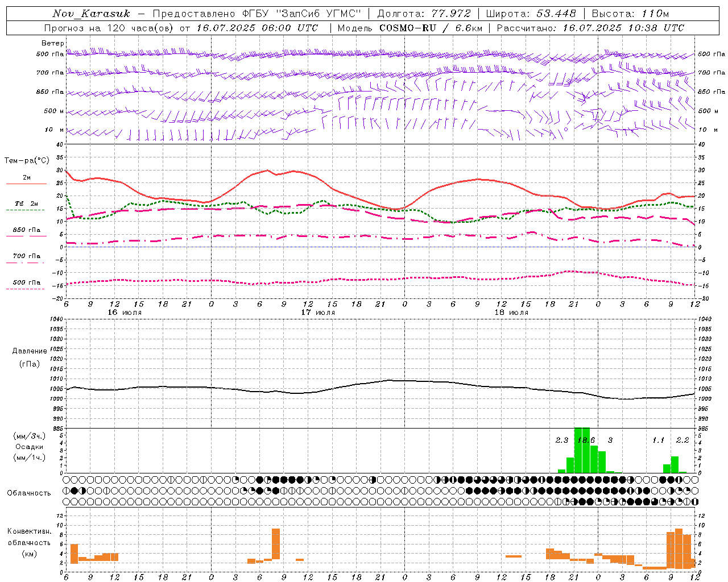Click the 850 гПа temperature legend label

pyautogui.click(x=27, y=230)
